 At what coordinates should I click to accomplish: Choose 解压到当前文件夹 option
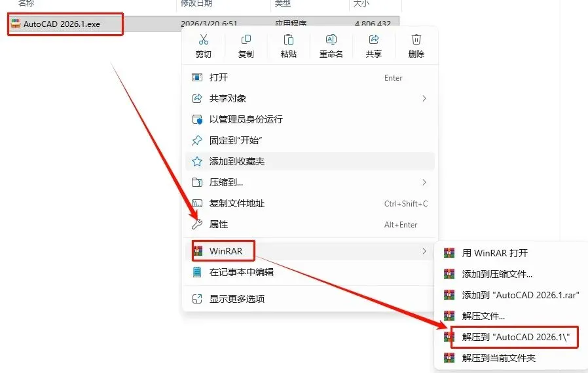(511, 358)
